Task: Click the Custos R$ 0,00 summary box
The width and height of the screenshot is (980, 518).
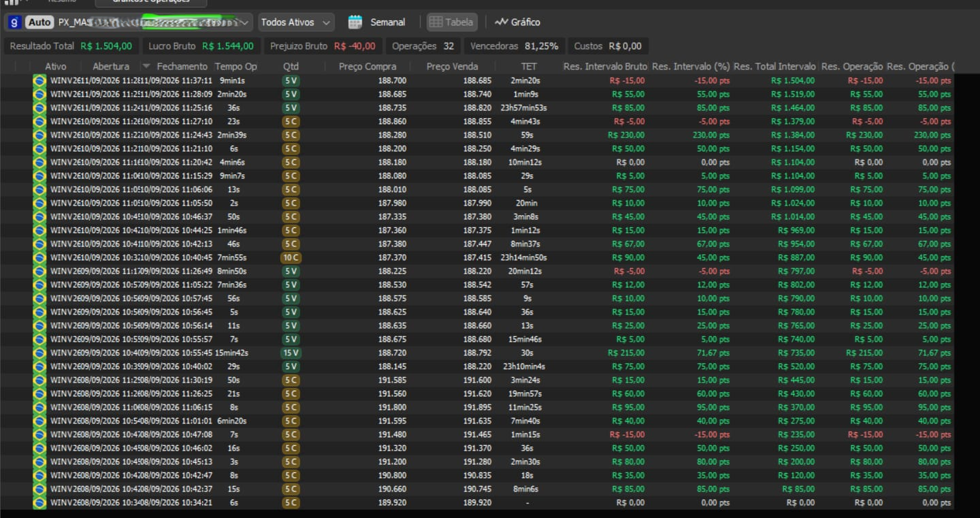Action: coord(608,46)
